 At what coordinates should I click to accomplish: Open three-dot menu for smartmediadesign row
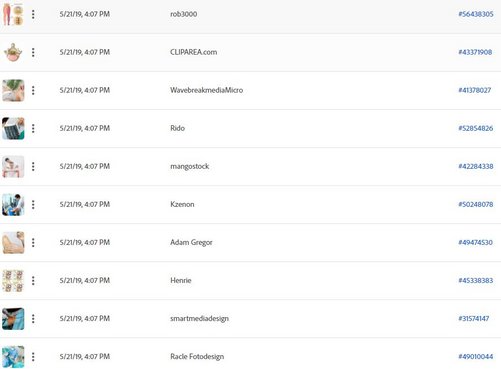pyautogui.click(x=33, y=319)
